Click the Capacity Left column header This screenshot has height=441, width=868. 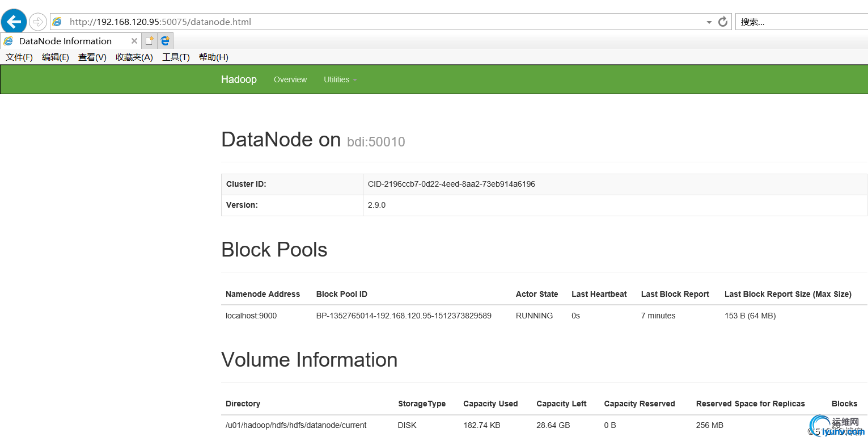pyautogui.click(x=561, y=404)
